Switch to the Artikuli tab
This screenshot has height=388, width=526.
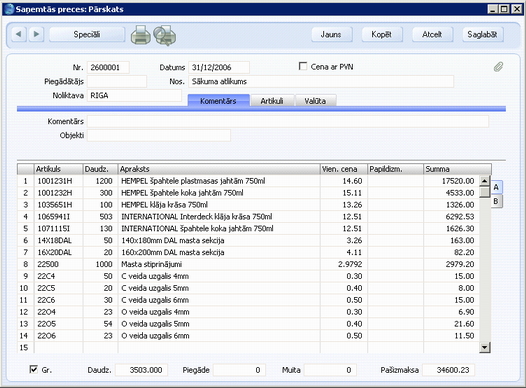[272, 101]
